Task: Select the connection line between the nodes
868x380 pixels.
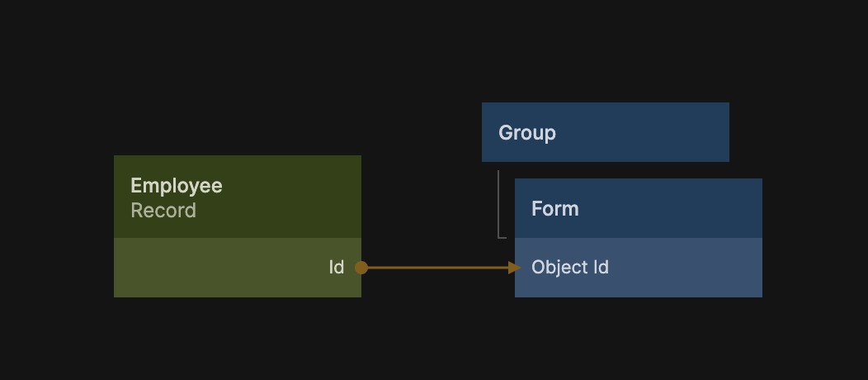Action: [x=437, y=268]
